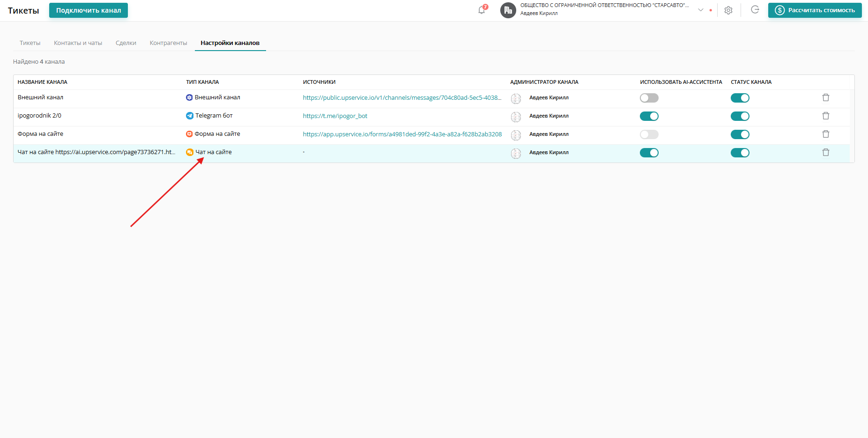This screenshot has width=868, height=438.
Task: Click the organization name СТАРСАВТО
Action: 605,6
